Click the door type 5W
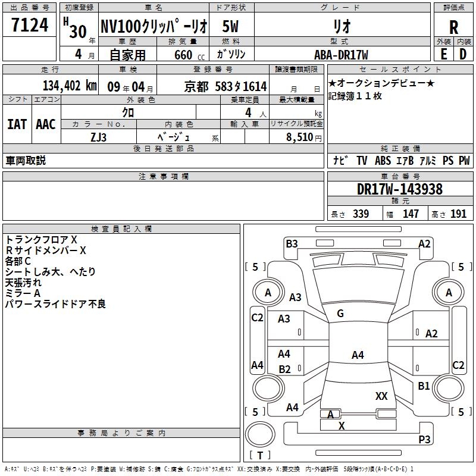476x476 pixels. point(230,26)
